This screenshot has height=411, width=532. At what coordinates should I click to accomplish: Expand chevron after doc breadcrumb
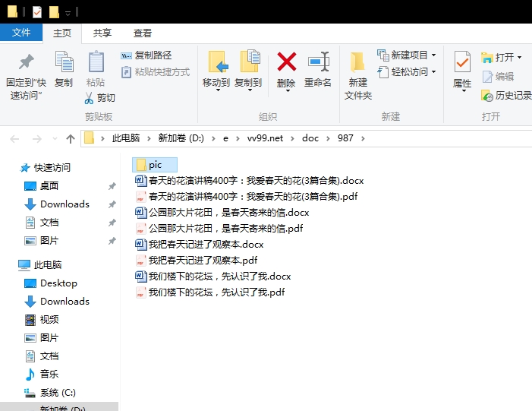click(328, 138)
